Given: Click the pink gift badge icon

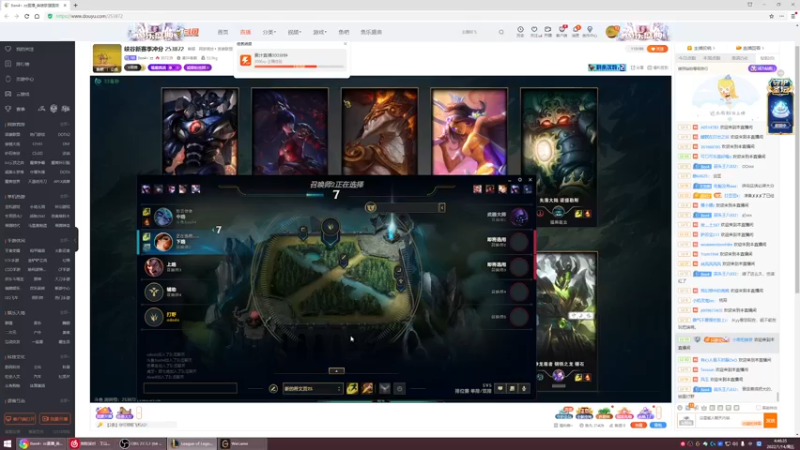Looking at the screenshot, I should [x=624, y=412].
